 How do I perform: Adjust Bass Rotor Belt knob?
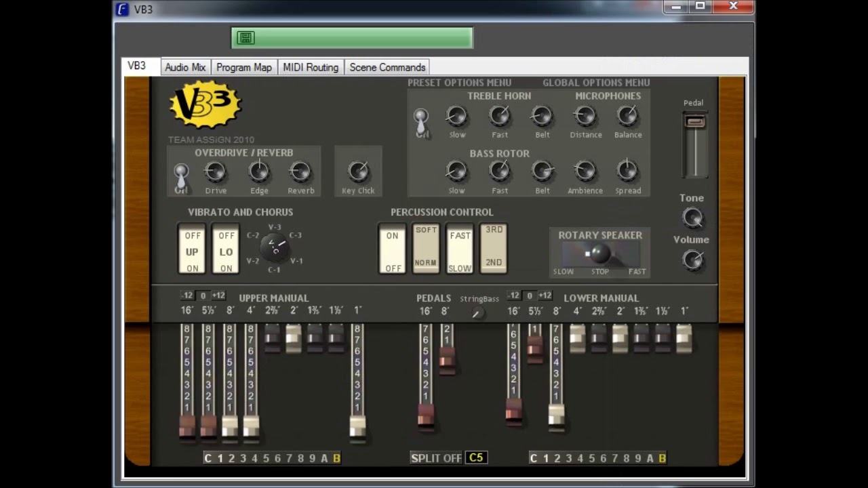542,171
